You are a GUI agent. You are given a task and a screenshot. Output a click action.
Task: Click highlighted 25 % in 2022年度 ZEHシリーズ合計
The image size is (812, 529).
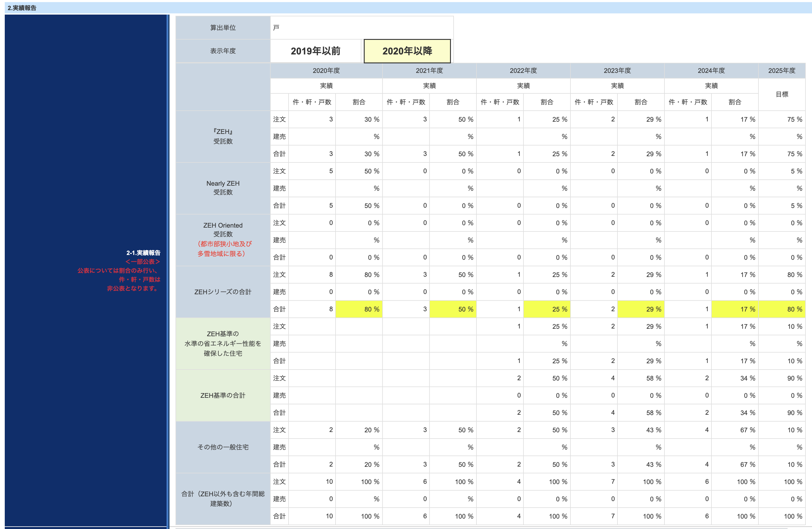(547, 309)
